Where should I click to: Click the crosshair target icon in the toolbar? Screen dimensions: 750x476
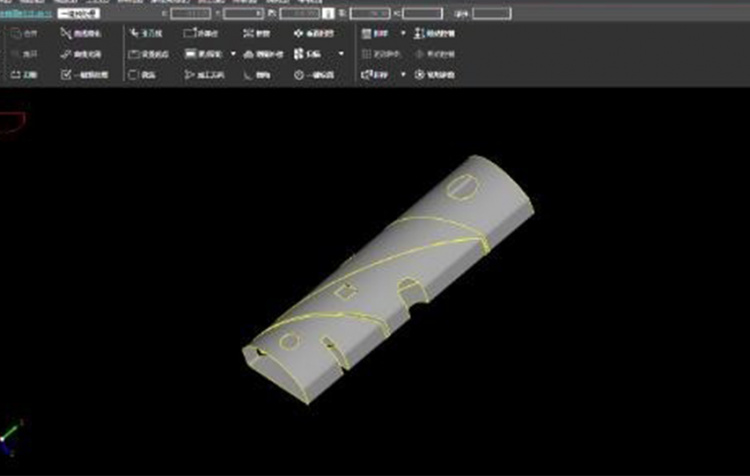[x=299, y=33]
